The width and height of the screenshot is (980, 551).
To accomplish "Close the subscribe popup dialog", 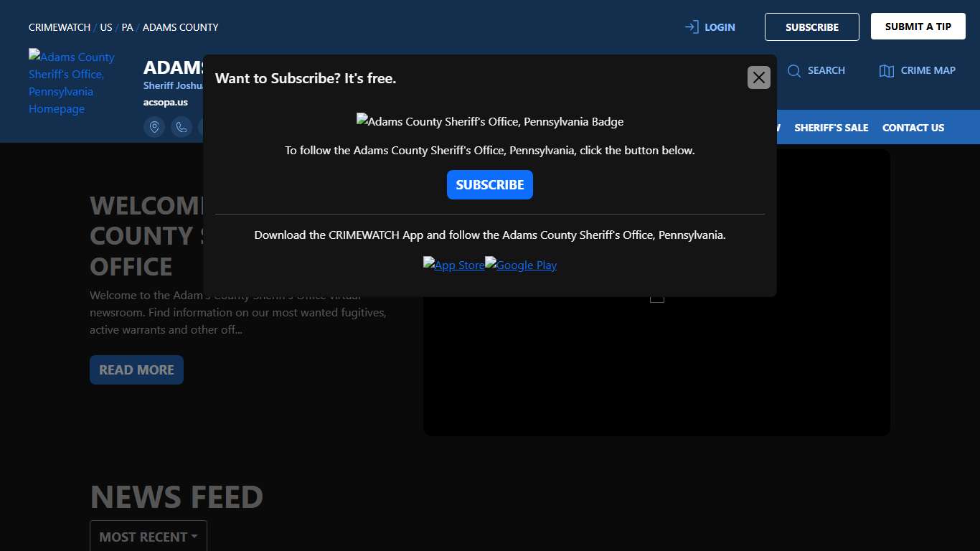I will [x=758, y=77].
